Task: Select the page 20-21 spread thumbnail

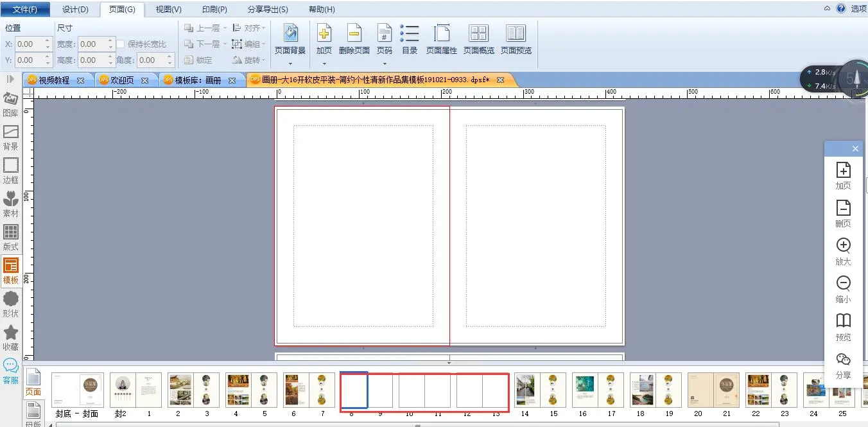Action: [713, 390]
